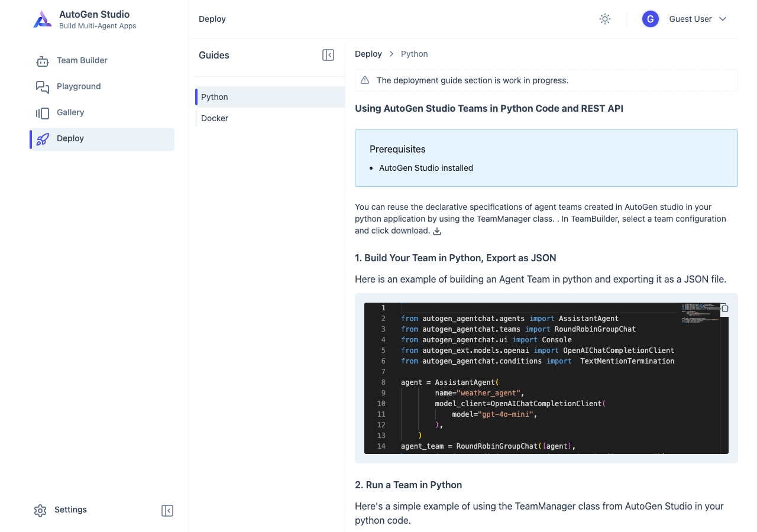The width and height of the screenshot is (757, 532).
Task: Open the Guest User account menu
Action: [x=684, y=19]
